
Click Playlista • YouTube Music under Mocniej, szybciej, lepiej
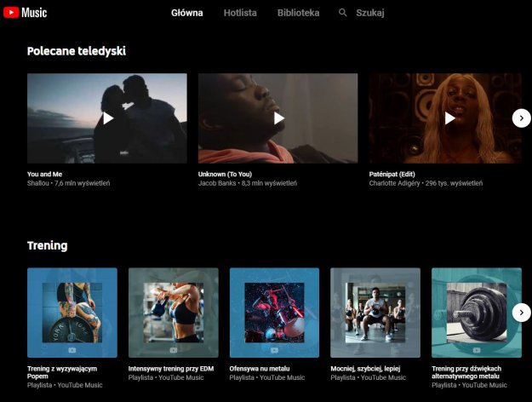click(x=368, y=377)
